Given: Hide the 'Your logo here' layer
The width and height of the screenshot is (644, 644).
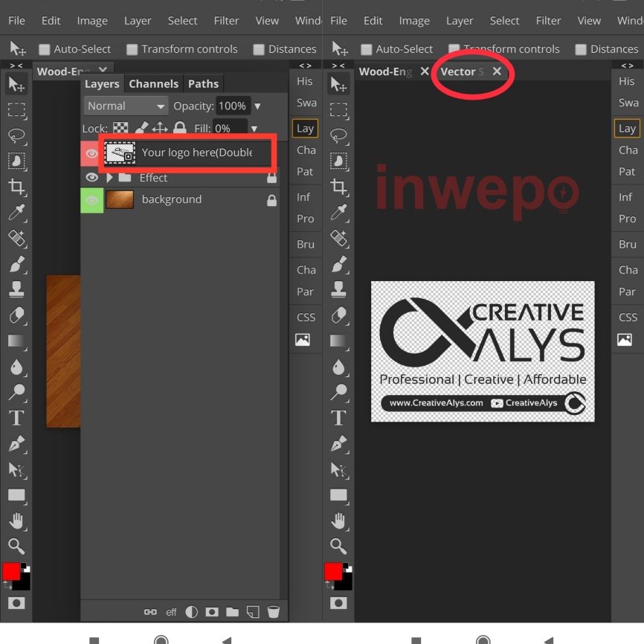Looking at the screenshot, I should [91, 154].
